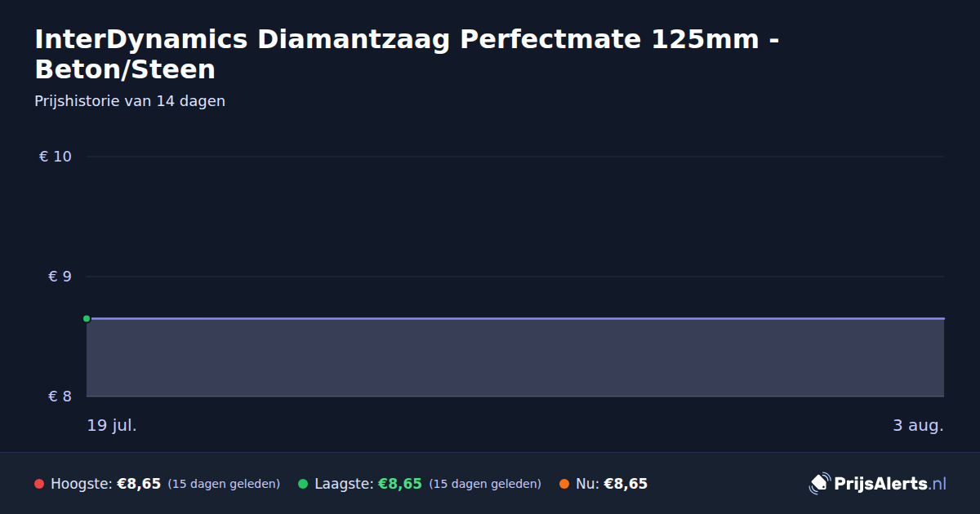Click the horizontal price line mid-chart
The image size is (980, 514).
(515, 318)
